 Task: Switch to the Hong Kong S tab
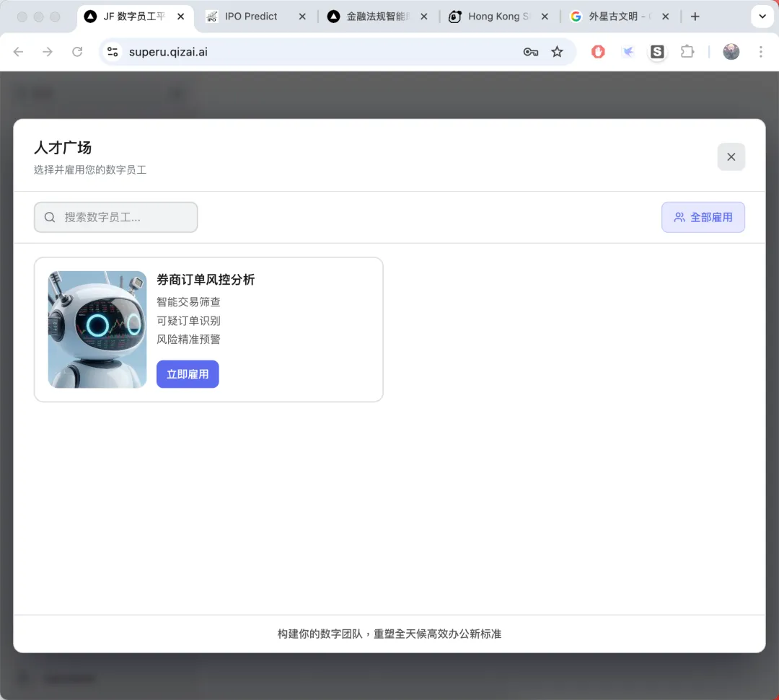tap(496, 16)
